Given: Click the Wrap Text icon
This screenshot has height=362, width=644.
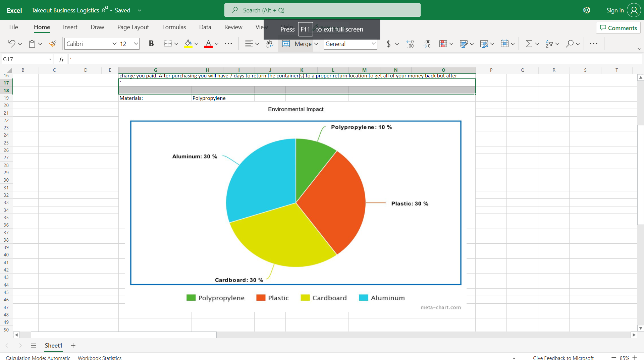Looking at the screenshot, I should (x=270, y=44).
